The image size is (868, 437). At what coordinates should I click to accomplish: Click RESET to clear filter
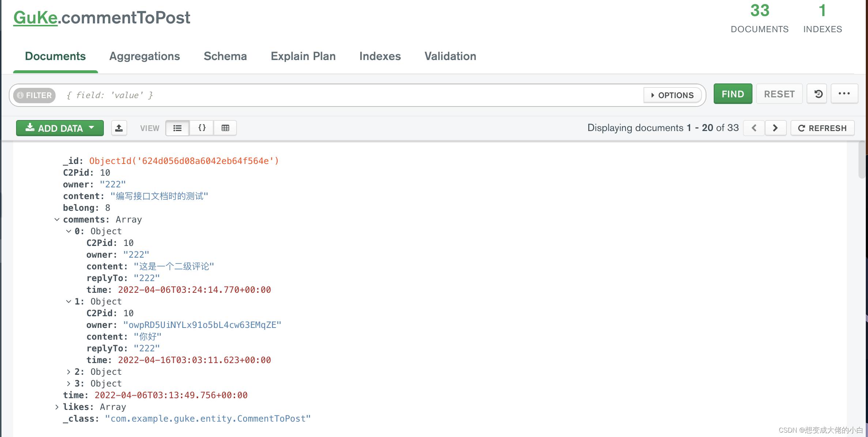[x=779, y=94]
